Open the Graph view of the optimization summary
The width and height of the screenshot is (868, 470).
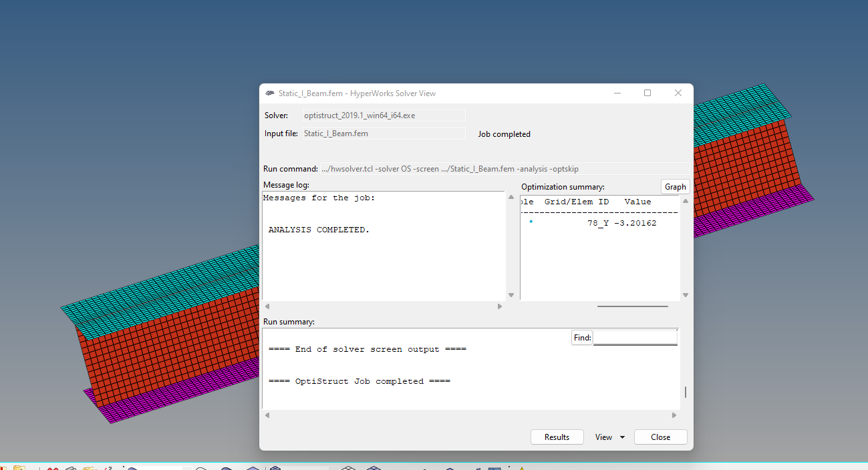675,186
